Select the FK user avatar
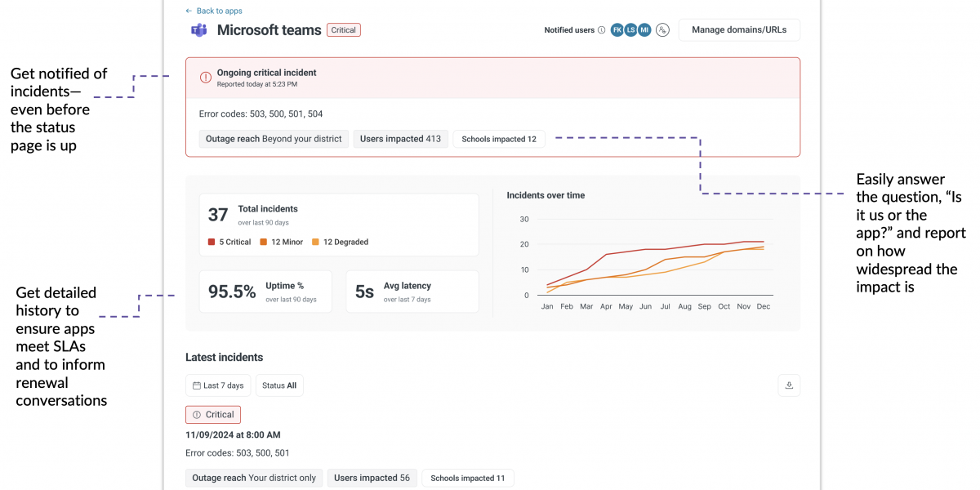 pyautogui.click(x=617, y=30)
